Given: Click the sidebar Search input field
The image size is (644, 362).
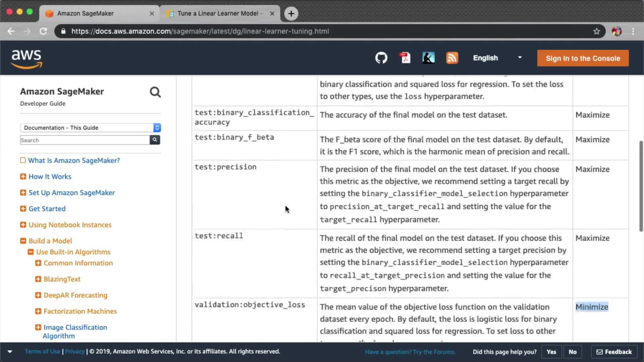Looking at the screenshot, I should [x=85, y=140].
